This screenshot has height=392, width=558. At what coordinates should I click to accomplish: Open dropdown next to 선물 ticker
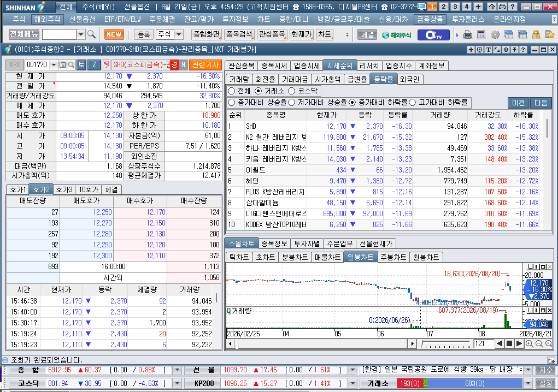353,370
